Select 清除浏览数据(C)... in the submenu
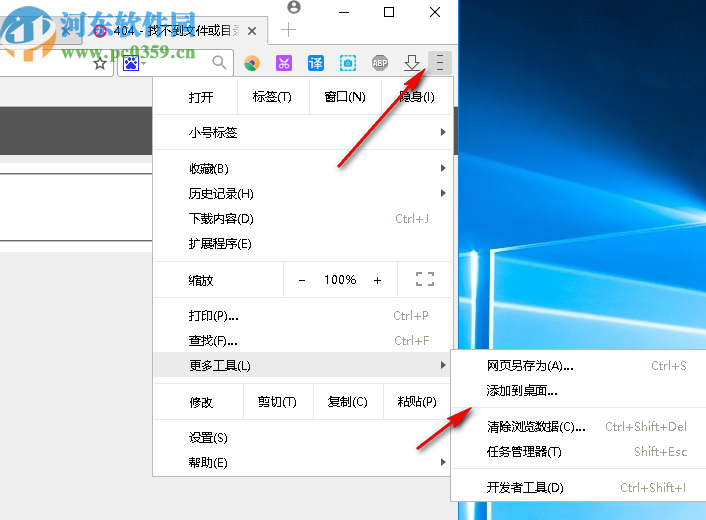The height and width of the screenshot is (520, 706). (579, 426)
